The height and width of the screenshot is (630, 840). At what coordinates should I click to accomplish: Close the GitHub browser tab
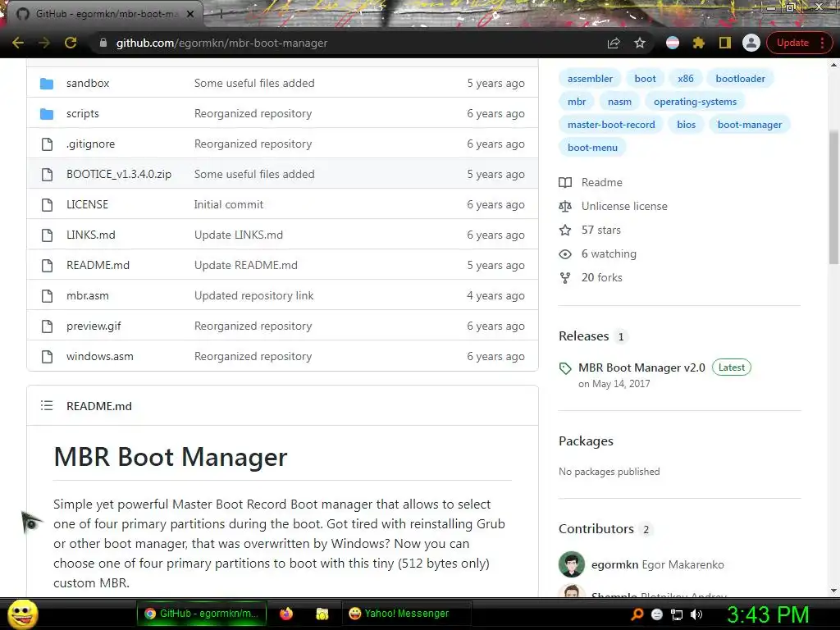point(190,14)
